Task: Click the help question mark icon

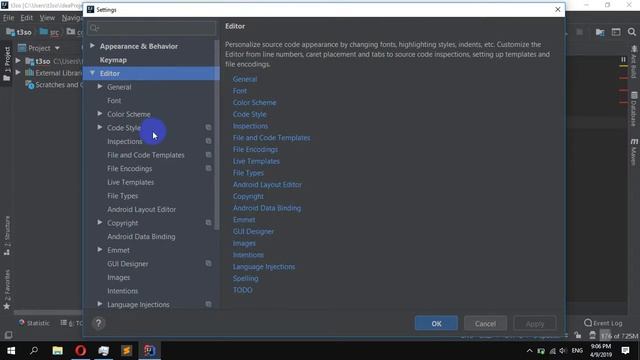Action: (98, 323)
